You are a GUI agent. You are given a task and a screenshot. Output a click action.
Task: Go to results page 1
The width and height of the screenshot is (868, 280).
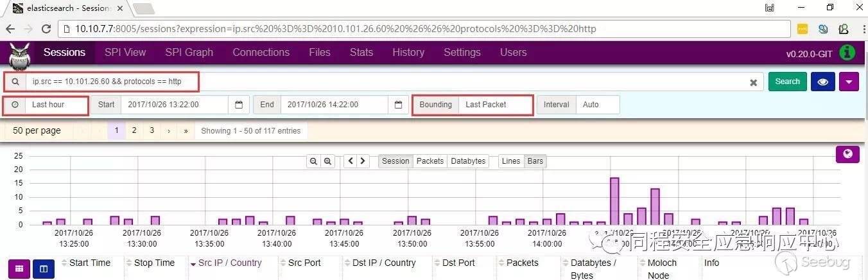pos(116,130)
